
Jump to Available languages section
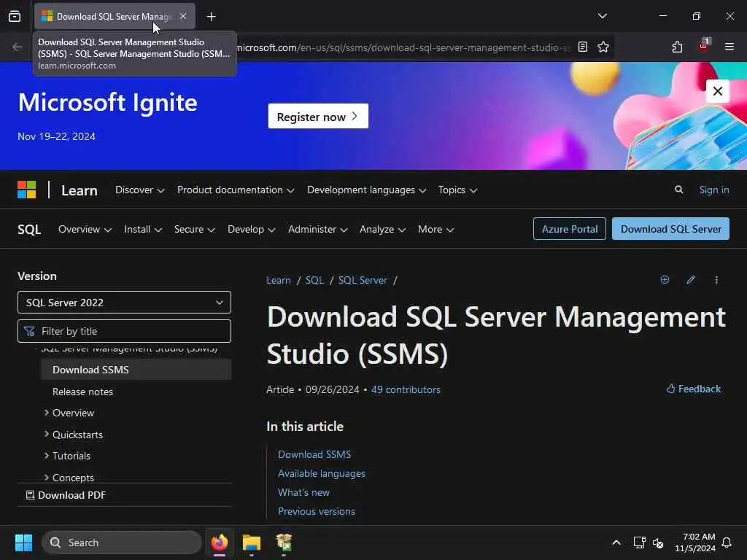pyautogui.click(x=322, y=474)
